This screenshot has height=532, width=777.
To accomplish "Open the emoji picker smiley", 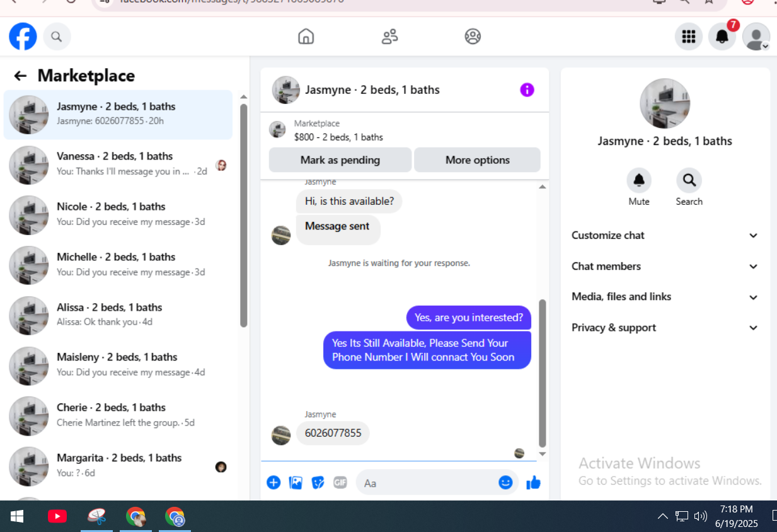I will [x=505, y=482].
